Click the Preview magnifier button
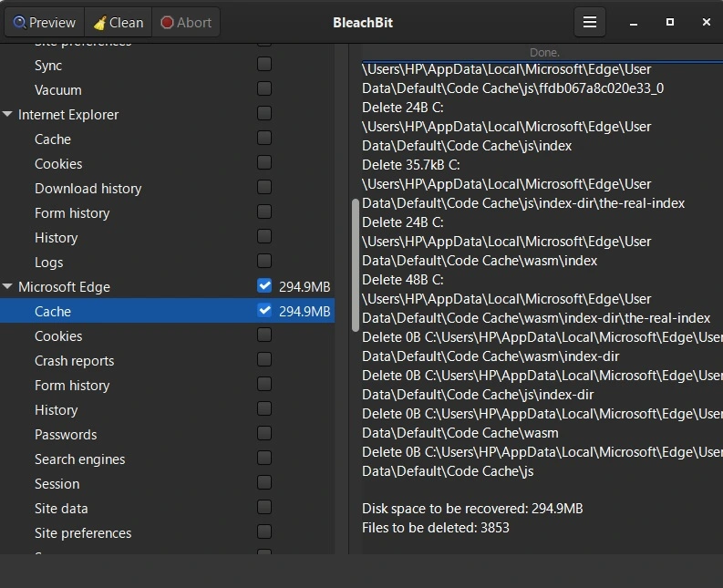The width and height of the screenshot is (723, 588). 45,22
